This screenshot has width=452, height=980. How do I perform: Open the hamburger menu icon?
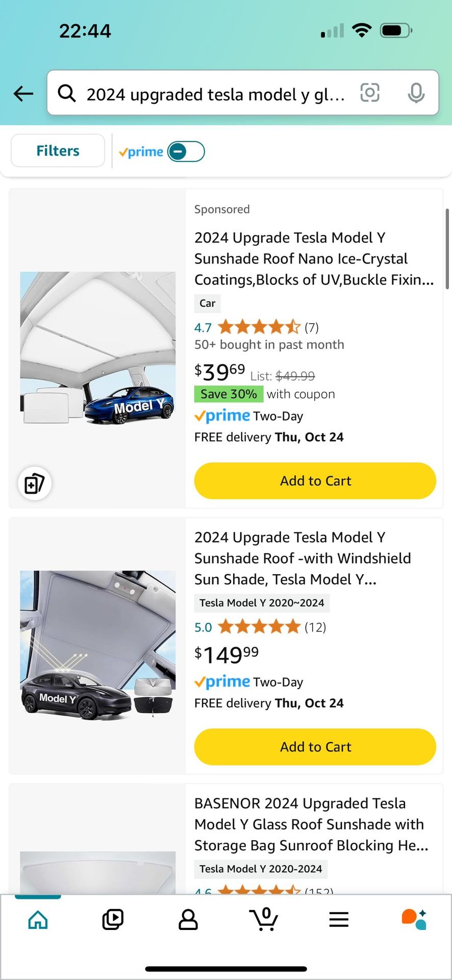pyautogui.click(x=339, y=920)
